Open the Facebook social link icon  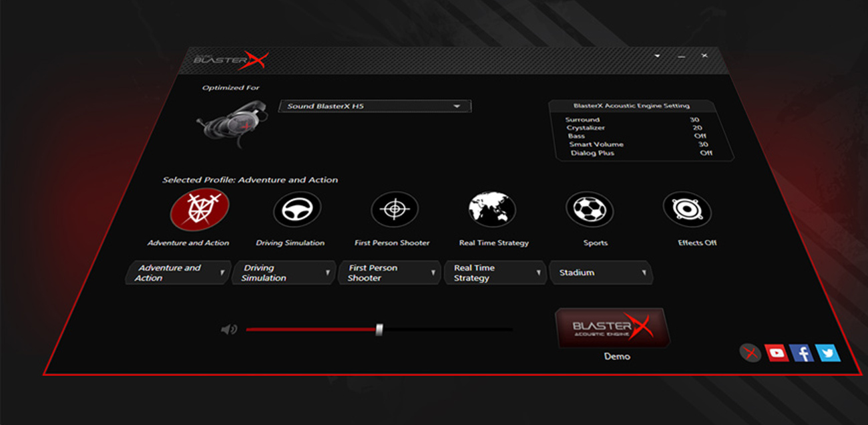click(802, 352)
